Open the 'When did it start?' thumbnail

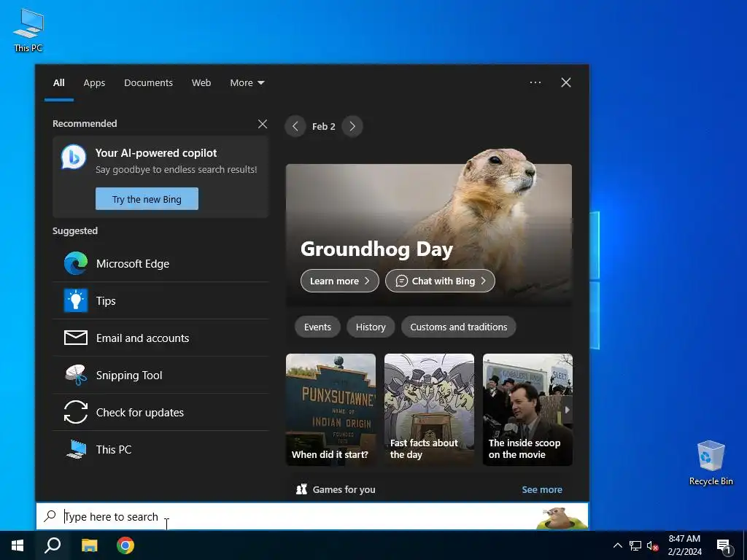330,410
